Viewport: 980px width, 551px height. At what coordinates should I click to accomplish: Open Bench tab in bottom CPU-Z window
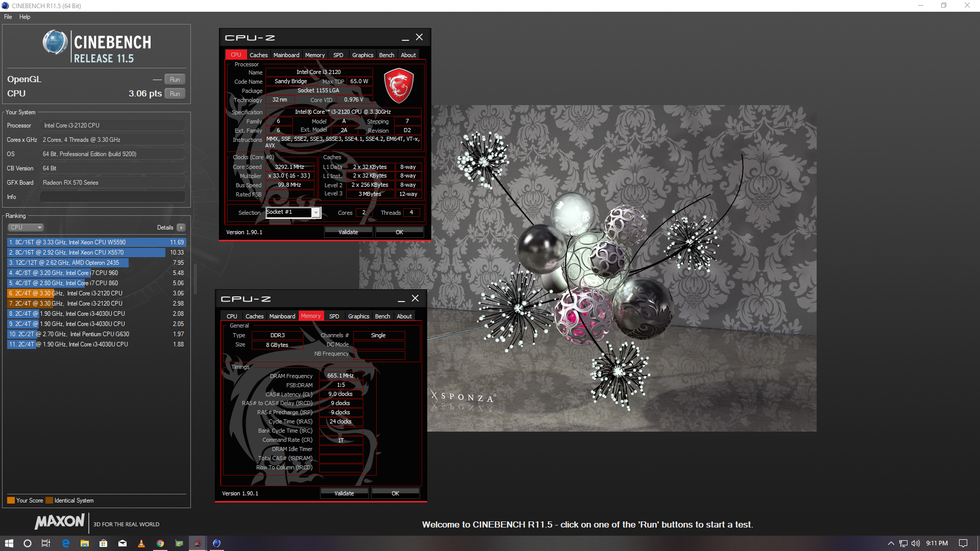click(382, 316)
